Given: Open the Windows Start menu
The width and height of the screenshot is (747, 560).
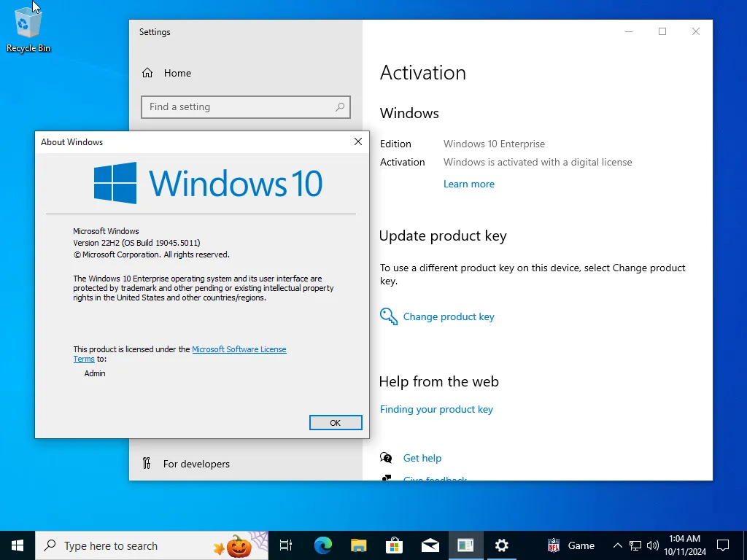Looking at the screenshot, I should coord(18,545).
